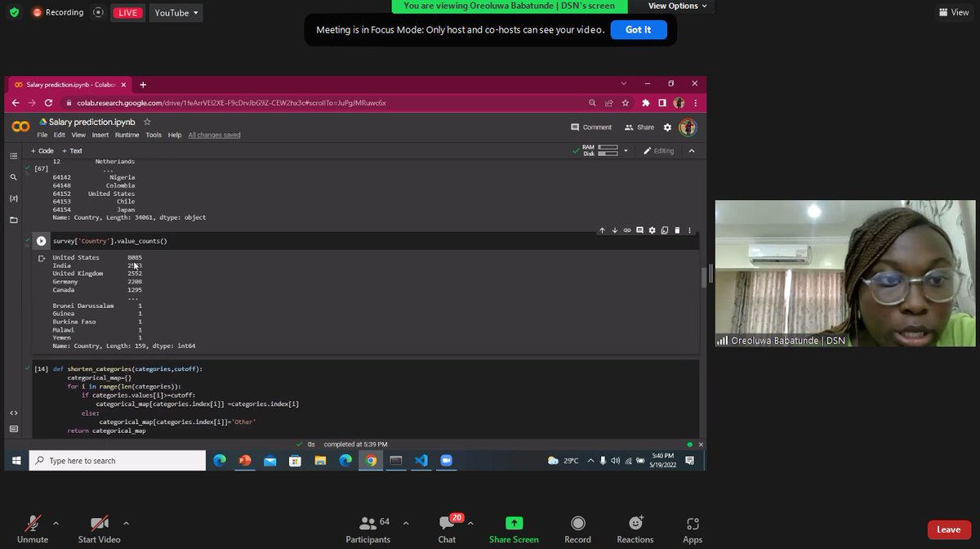The height and width of the screenshot is (549, 980).
Task: Delete cell using trash icon
Action: (x=677, y=230)
